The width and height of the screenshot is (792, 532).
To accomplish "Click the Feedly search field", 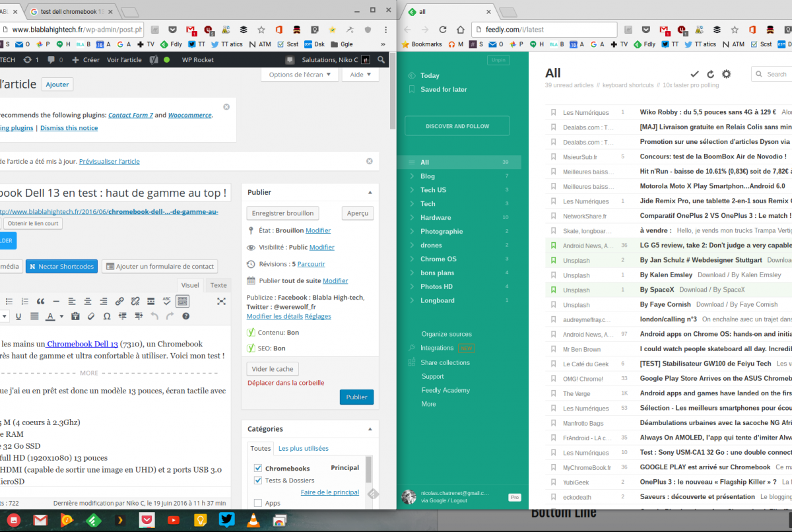I will click(772, 75).
